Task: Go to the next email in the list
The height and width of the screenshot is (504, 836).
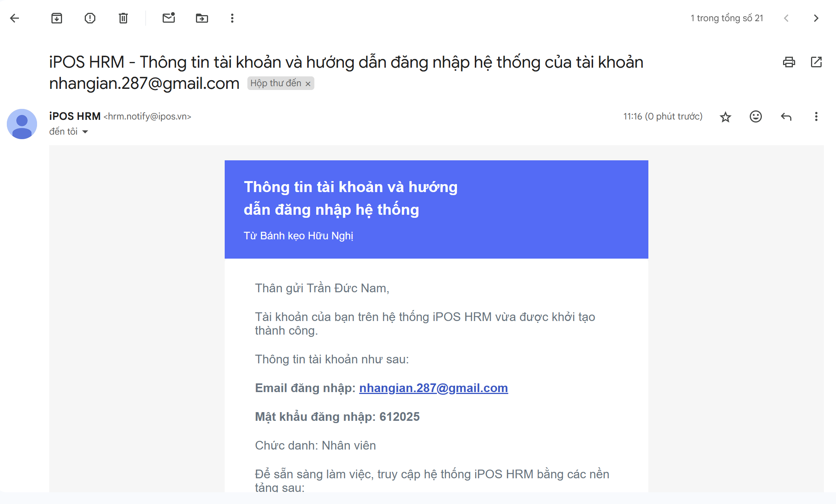Action: pos(816,18)
